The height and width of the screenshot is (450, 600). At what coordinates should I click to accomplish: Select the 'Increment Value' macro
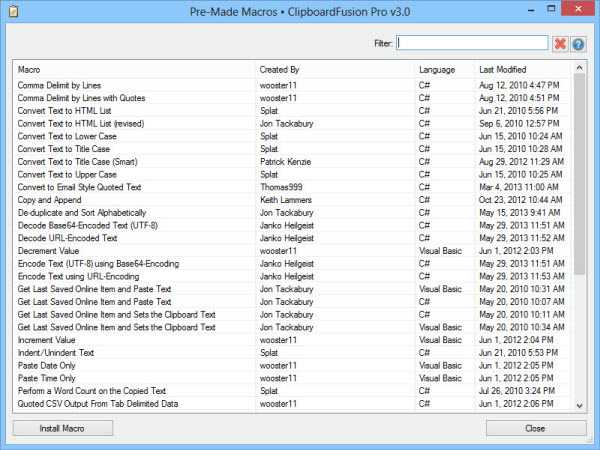point(293,340)
